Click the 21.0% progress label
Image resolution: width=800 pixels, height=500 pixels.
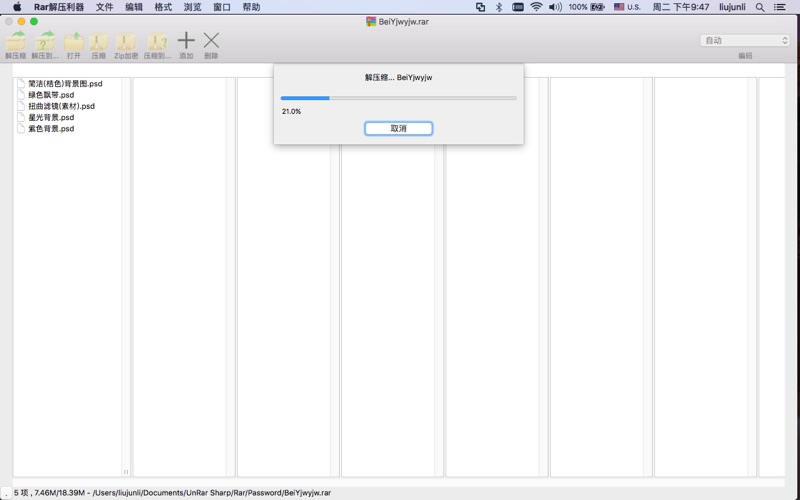pos(291,111)
